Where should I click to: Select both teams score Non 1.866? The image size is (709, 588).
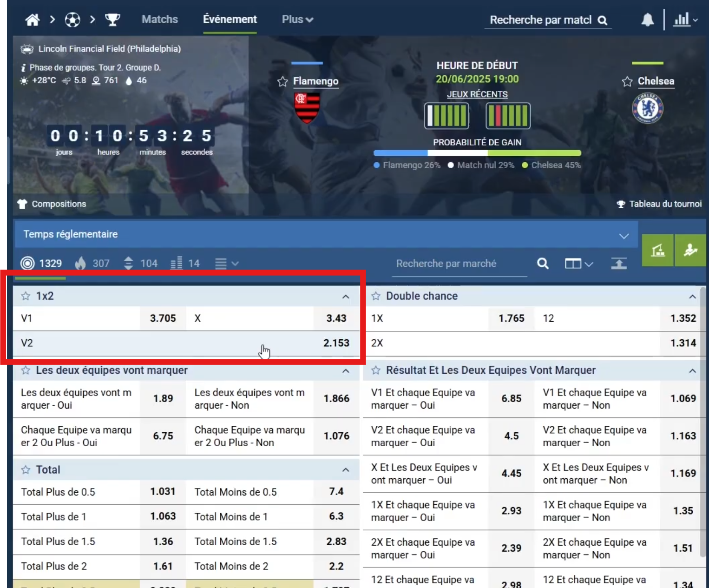(336, 399)
